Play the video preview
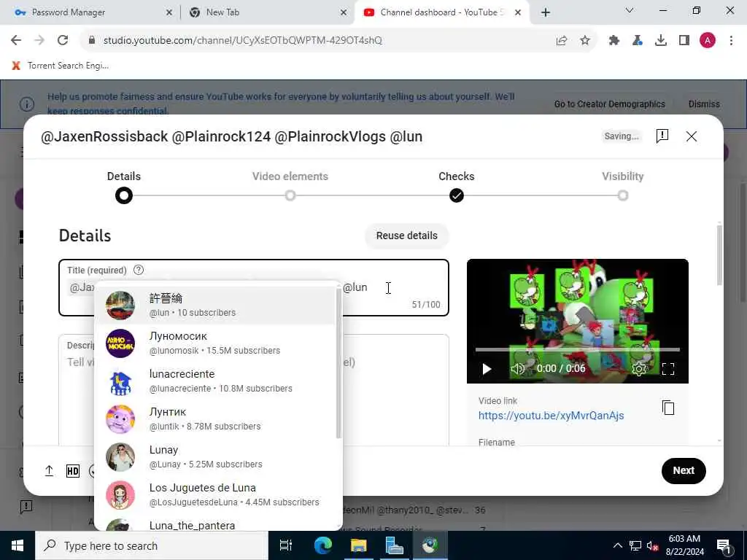The width and height of the screenshot is (747, 560). [x=487, y=368]
